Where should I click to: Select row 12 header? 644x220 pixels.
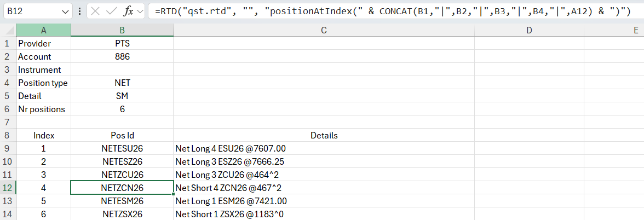[x=8, y=188]
